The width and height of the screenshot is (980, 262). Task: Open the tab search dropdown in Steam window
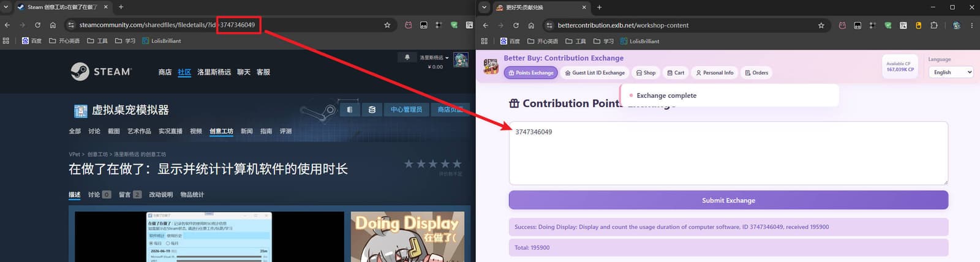point(6,7)
